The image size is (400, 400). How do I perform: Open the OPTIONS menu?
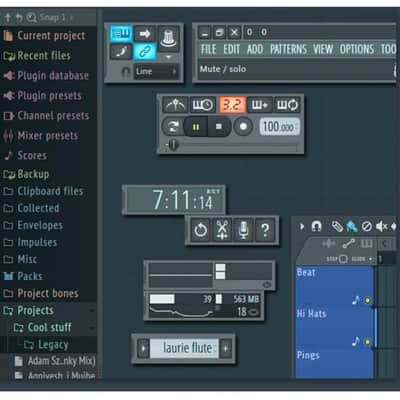pyautogui.click(x=357, y=49)
